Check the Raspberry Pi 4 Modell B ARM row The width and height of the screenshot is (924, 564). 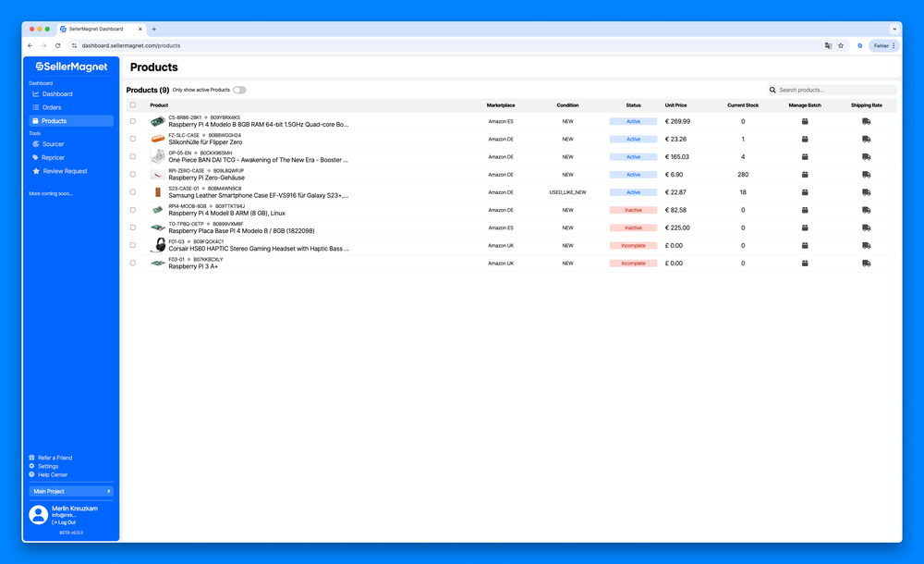coord(132,210)
